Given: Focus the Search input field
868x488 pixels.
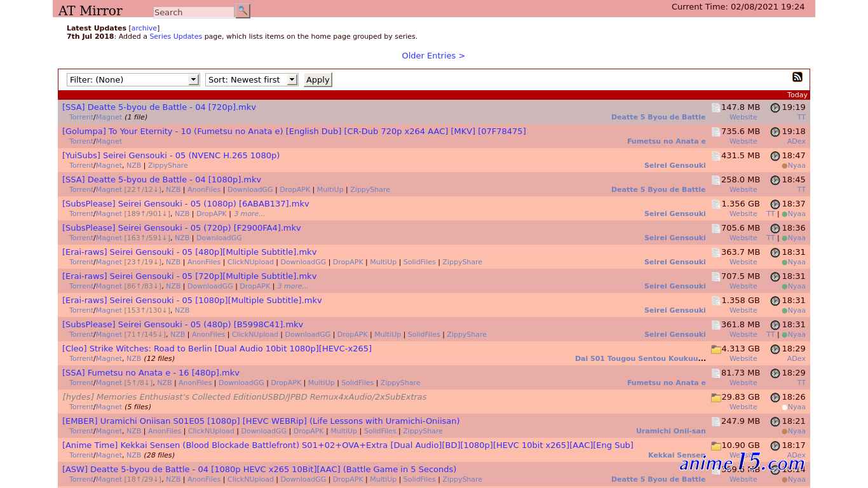Looking at the screenshot, I should (x=194, y=12).
